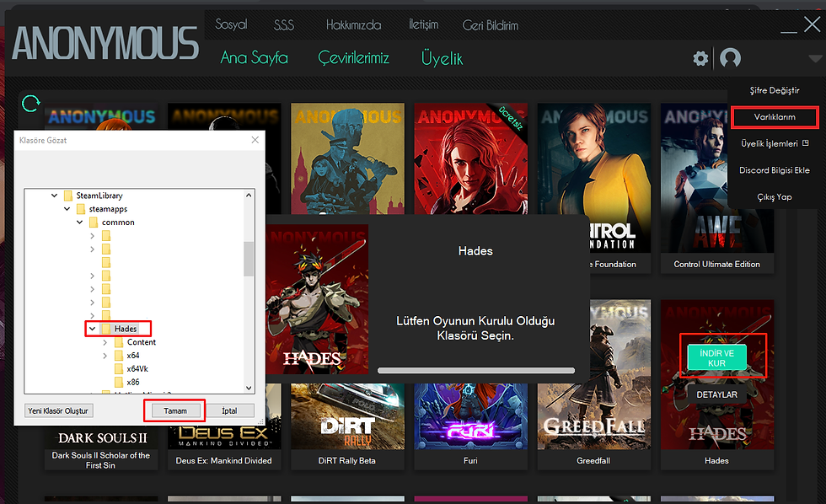The height and width of the screenshot is (504, 826).
Task: Switch to Çevirilerimiz tab
Action: 353,57
